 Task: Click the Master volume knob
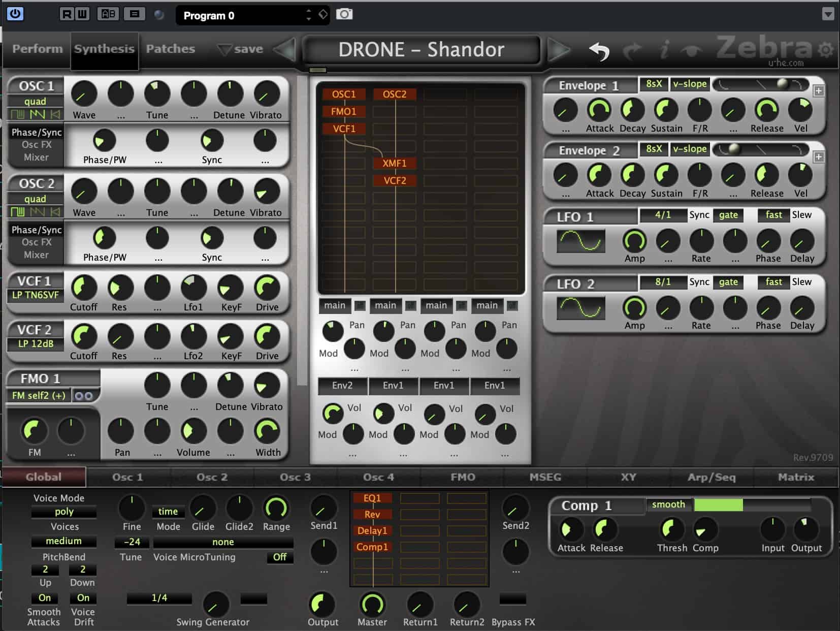tap(372, 604)
